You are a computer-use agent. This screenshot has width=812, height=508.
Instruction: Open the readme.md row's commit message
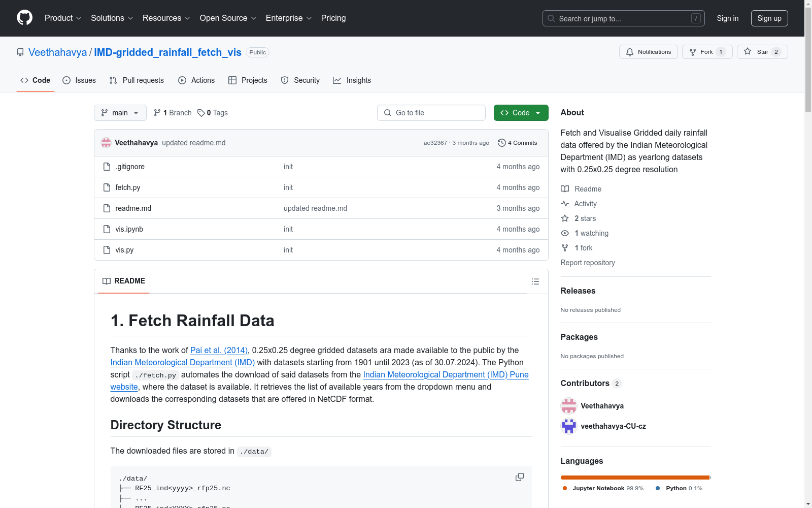click(x=315, y=208)
